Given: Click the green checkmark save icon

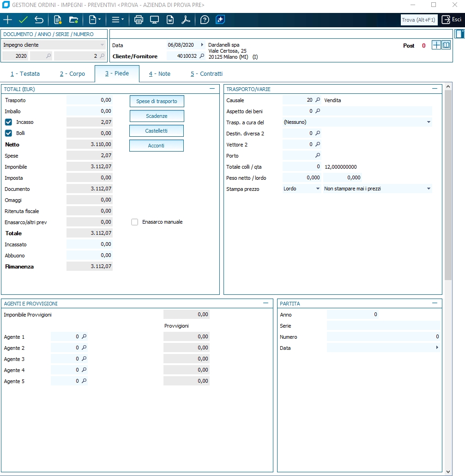Looking at the screenshot, I should point(23,20).
